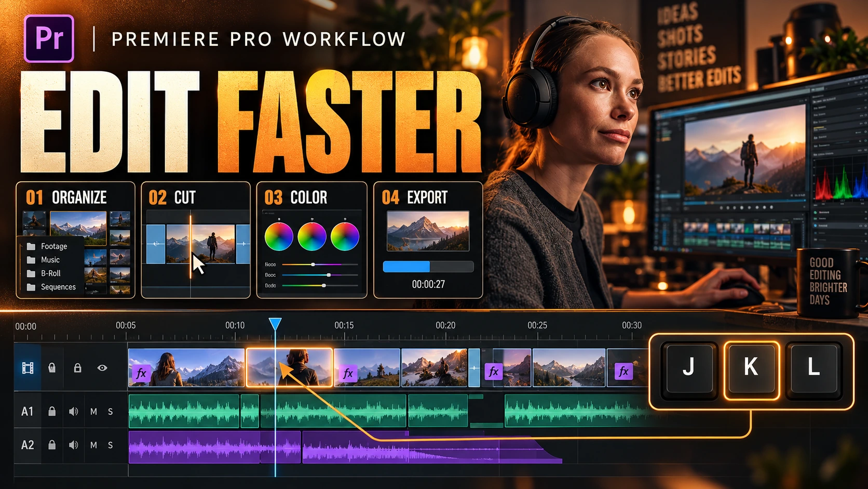
Task: Click the 00:00:27 export timecode
Action: coord(428,284)
